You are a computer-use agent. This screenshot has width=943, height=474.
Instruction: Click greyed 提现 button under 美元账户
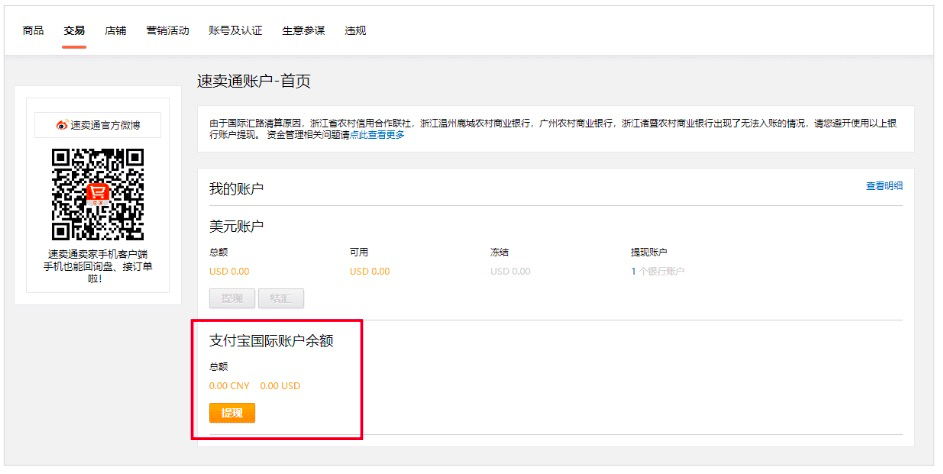232,298
